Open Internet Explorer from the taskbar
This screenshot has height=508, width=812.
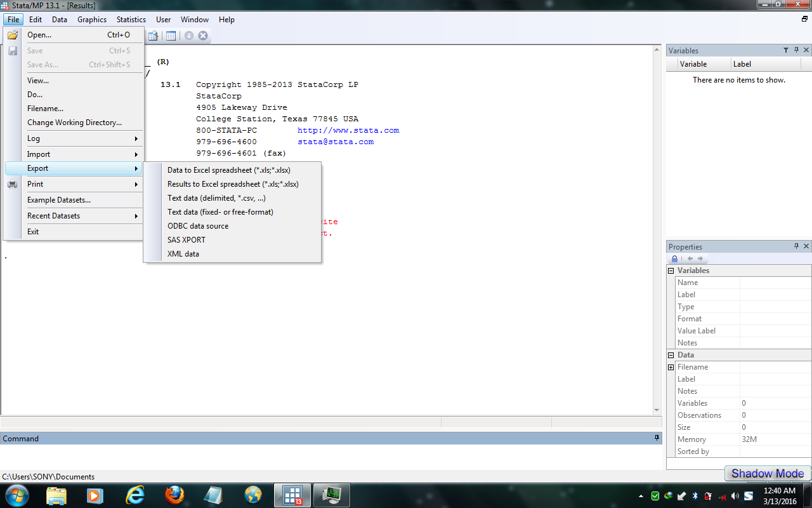tap(135, 495)
